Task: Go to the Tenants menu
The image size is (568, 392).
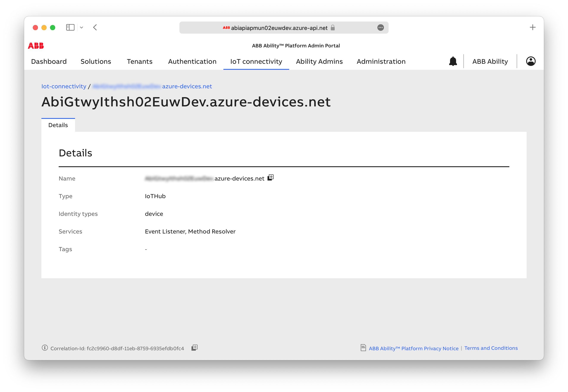Action: point(140,61)
